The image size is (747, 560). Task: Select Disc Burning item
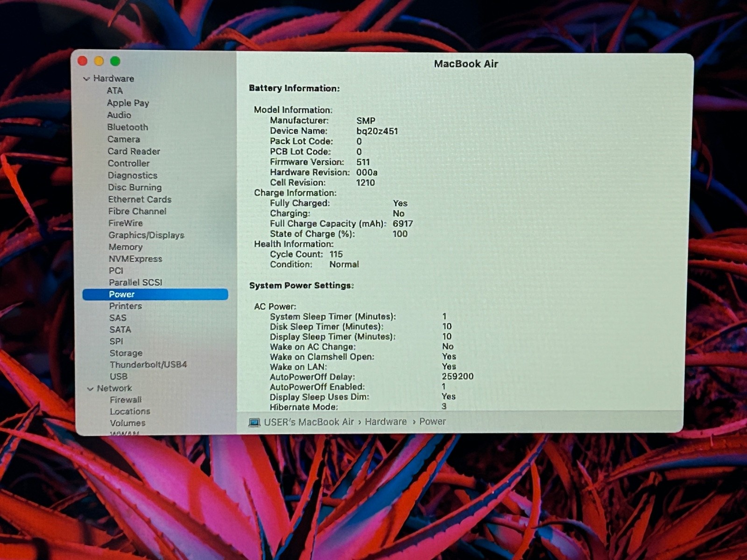point(135,187)
